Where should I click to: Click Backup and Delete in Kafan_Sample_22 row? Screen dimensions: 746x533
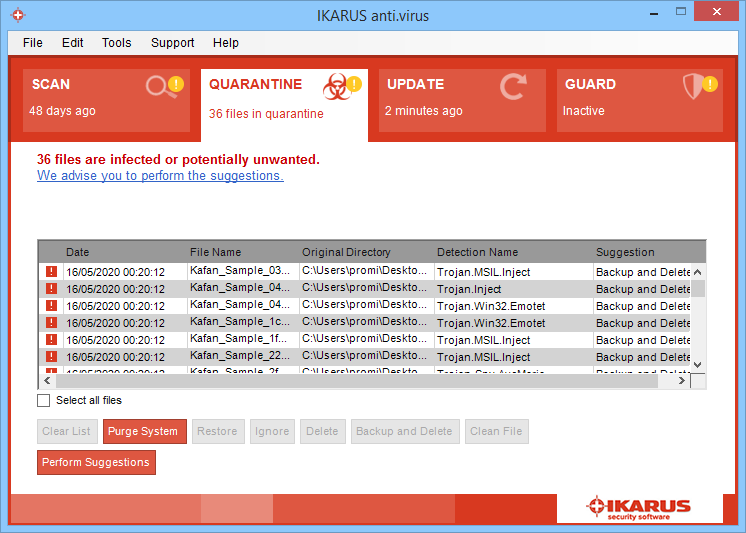click(643, 357)
